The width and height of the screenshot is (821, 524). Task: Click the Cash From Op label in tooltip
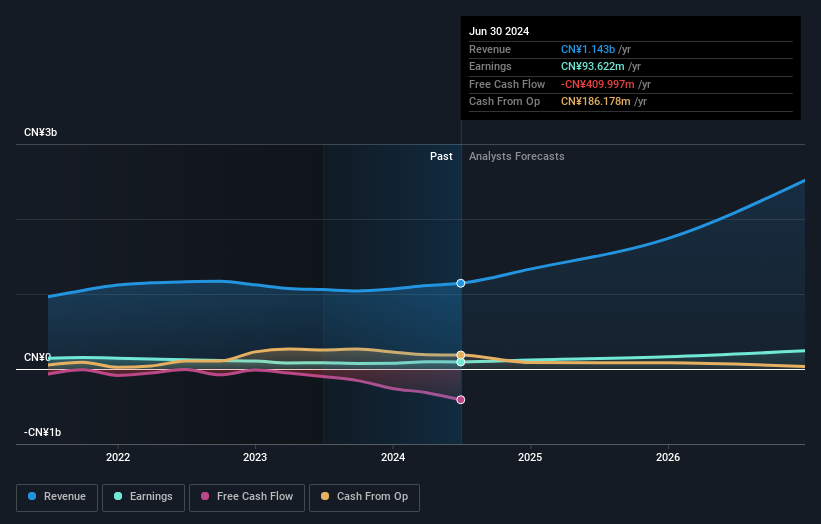point(504,102)
